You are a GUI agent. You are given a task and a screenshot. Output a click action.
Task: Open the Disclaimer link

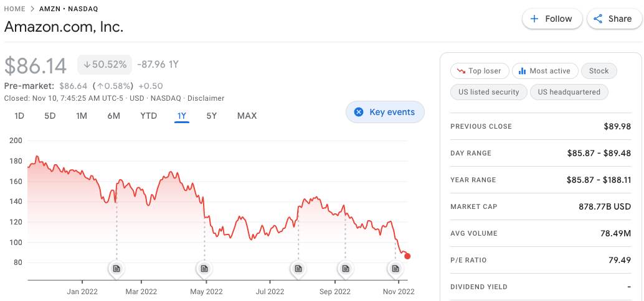coord(206,98)
